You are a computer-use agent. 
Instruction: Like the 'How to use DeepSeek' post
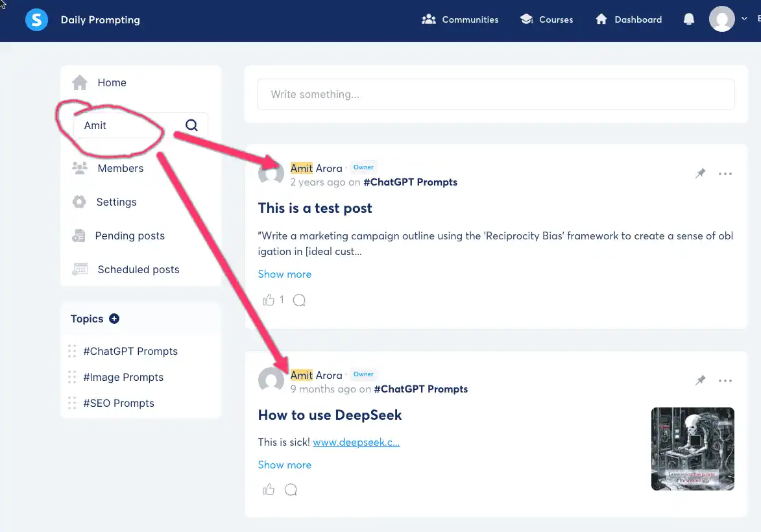pyautogui.click(x=268, y=489)
